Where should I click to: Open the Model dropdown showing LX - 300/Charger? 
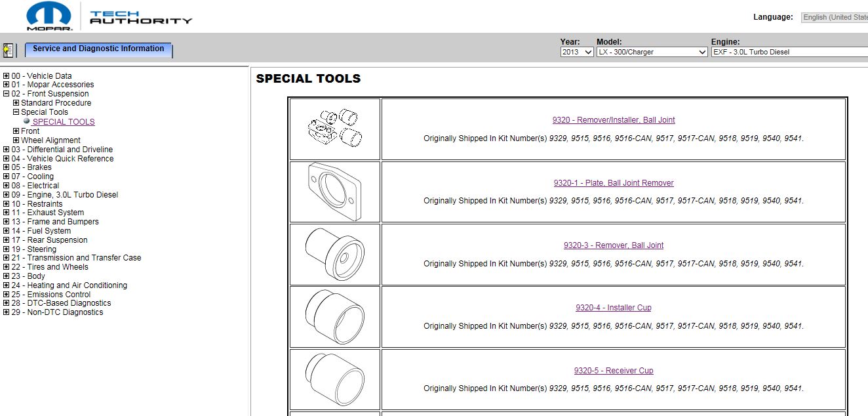(x=651, y=52)
